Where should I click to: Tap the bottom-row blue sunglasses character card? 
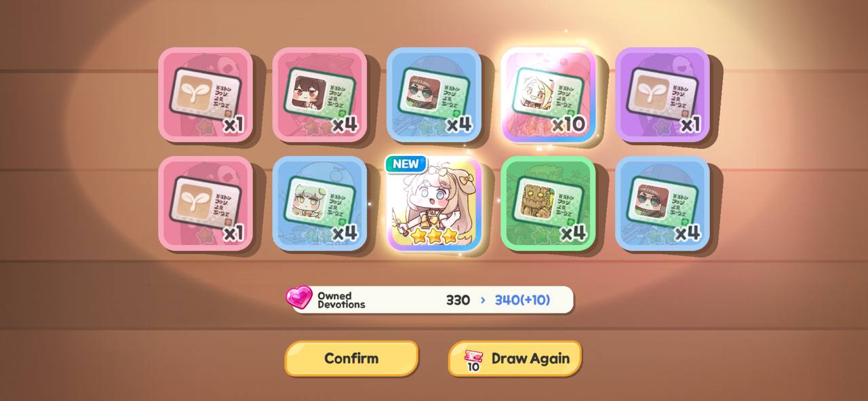663,204
